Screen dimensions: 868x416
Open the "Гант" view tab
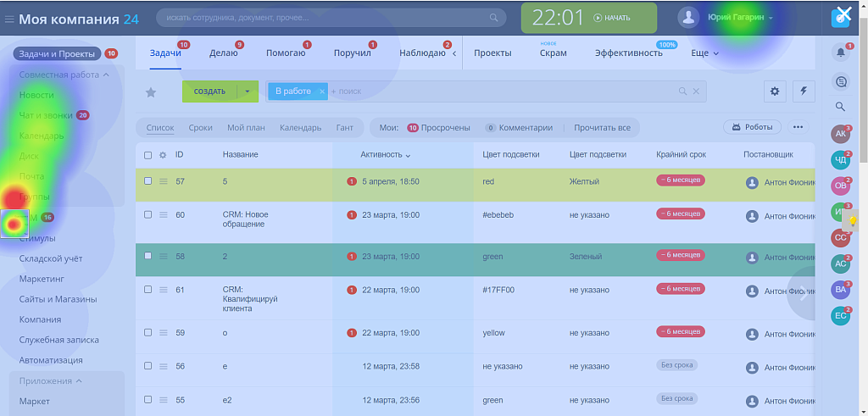[344, 128]
